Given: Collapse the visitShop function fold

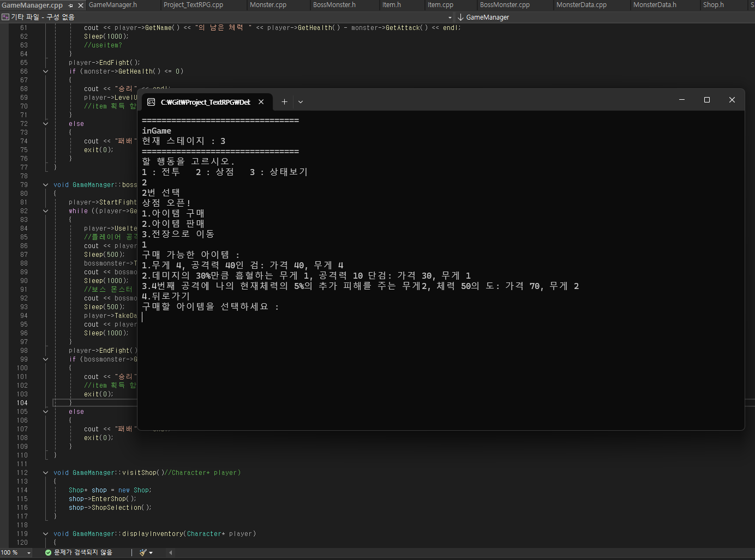Looking at the screenshot, I should point(45,472).
